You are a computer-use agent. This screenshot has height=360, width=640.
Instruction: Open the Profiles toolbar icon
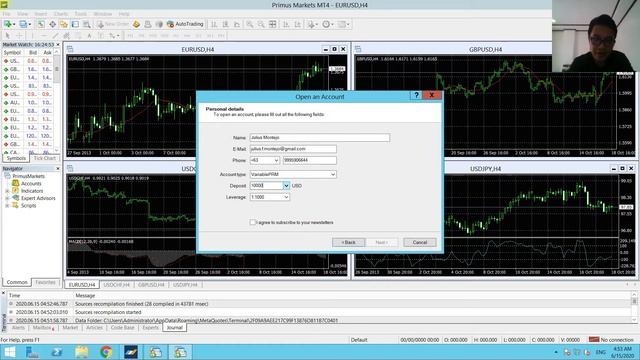coord(24,24)
